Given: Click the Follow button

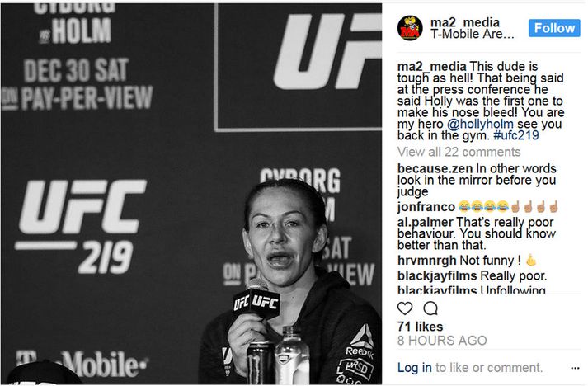Looking at the screenshot, I should tap(554, 28).
